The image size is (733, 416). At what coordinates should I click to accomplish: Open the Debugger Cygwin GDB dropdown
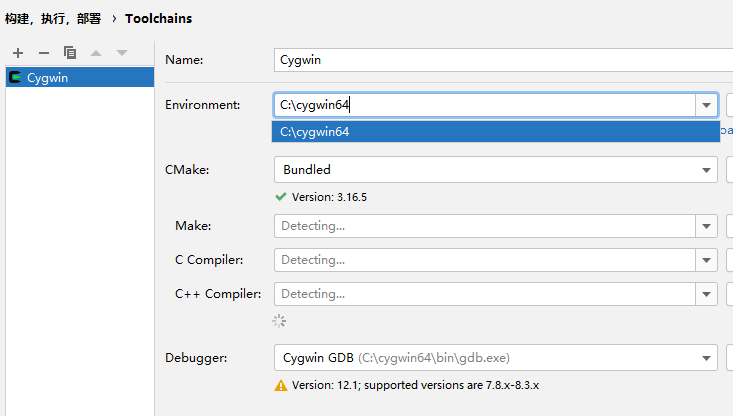tap(496, 358)
